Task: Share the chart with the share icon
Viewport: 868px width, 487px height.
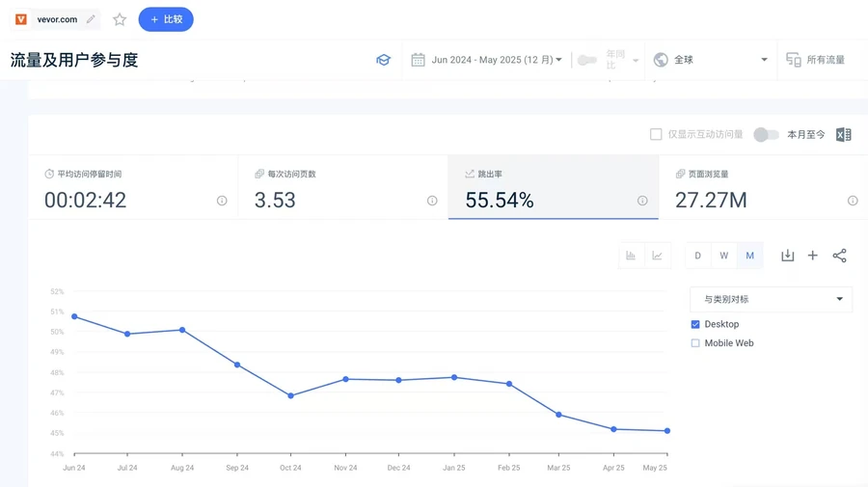Action: point(839,256)
